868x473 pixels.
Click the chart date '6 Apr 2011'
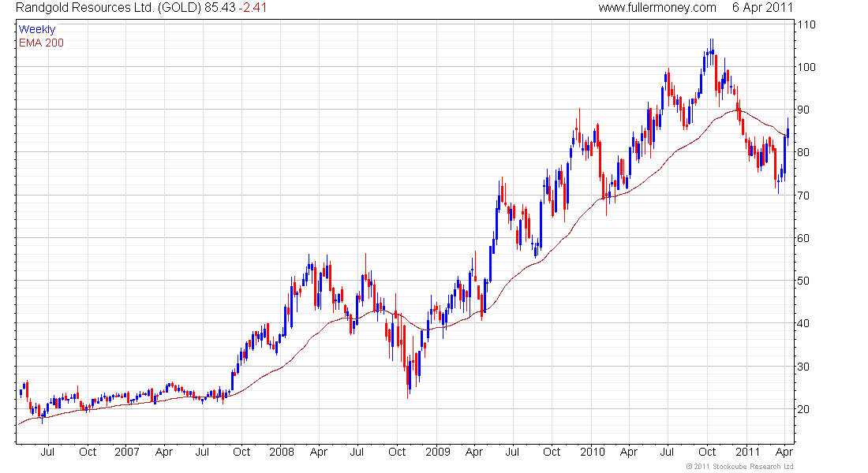pos(762,8)
